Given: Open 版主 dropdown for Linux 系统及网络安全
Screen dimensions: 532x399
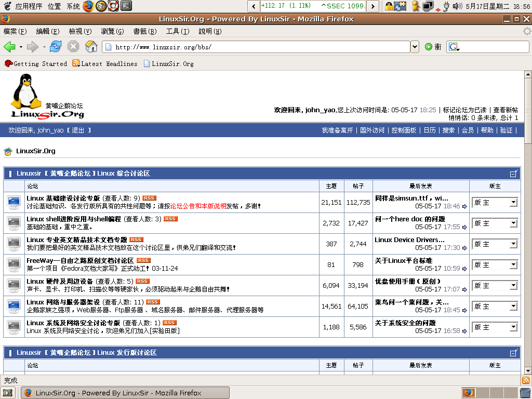Looking at the screenshot, I should (x=495, y=327).
